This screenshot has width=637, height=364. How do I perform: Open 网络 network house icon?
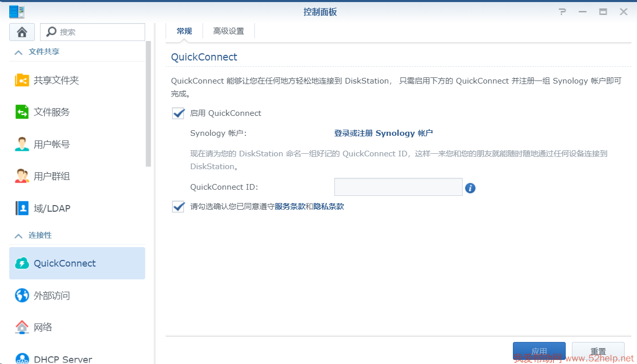pos(22,327)
